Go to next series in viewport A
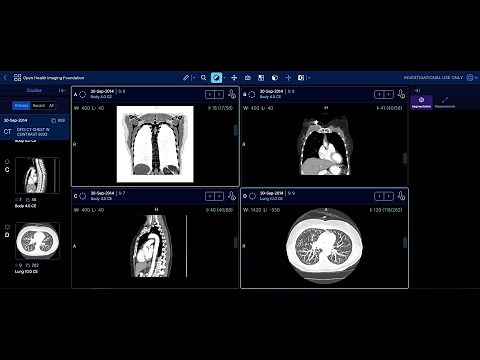480x360 pixels. tap(219, 94)
